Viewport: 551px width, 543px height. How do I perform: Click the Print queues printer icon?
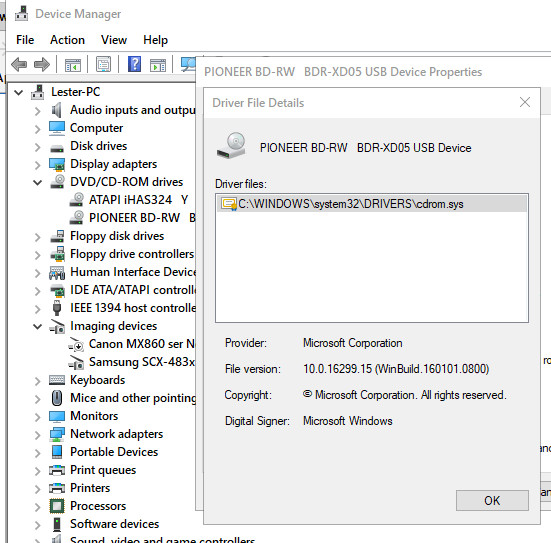(x=57, y=470)
